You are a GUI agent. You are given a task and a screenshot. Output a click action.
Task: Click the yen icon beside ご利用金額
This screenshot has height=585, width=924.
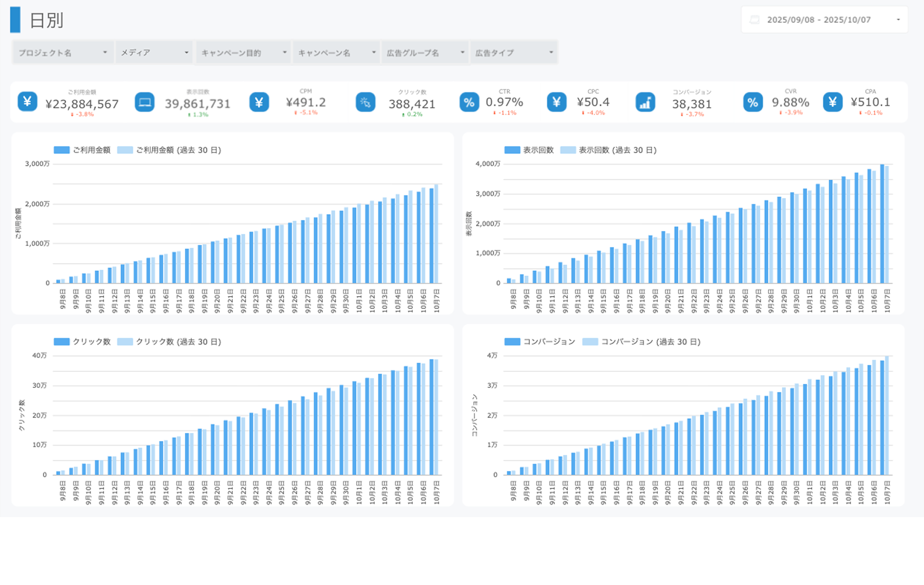tap(27, 102)
